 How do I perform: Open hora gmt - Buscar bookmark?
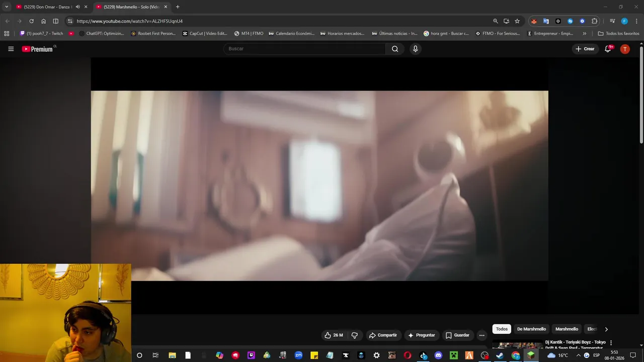click(x=446, y=34)
